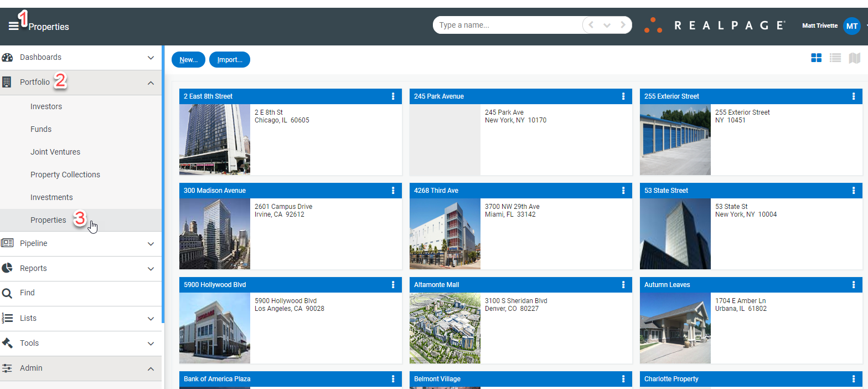Open options menu for 5900 Hollywood Blvd

coord(393,285)
